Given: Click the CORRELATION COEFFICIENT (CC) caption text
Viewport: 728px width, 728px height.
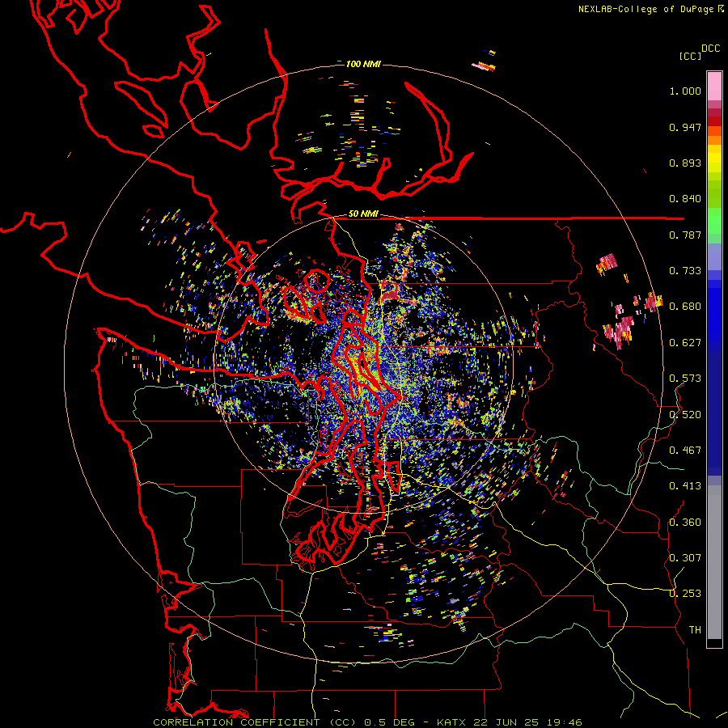Looking at the screenshot, I should click(x=255, y=722).
